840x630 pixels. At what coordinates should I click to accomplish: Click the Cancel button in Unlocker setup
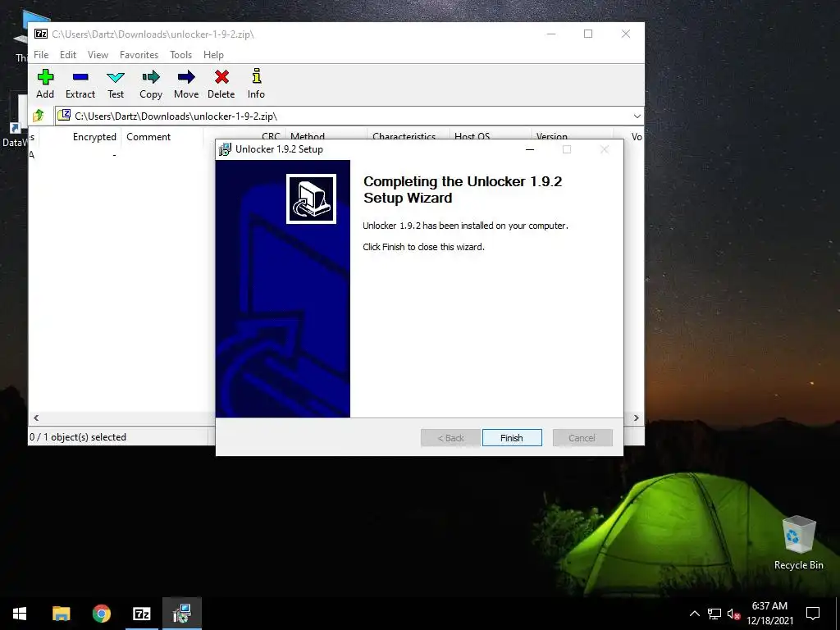582,438
